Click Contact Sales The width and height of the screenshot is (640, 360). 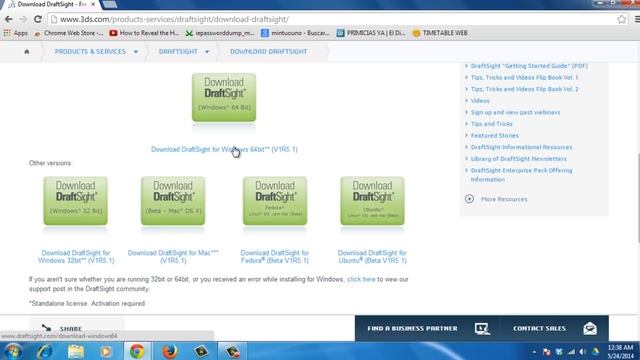click(x=539, y=329)
